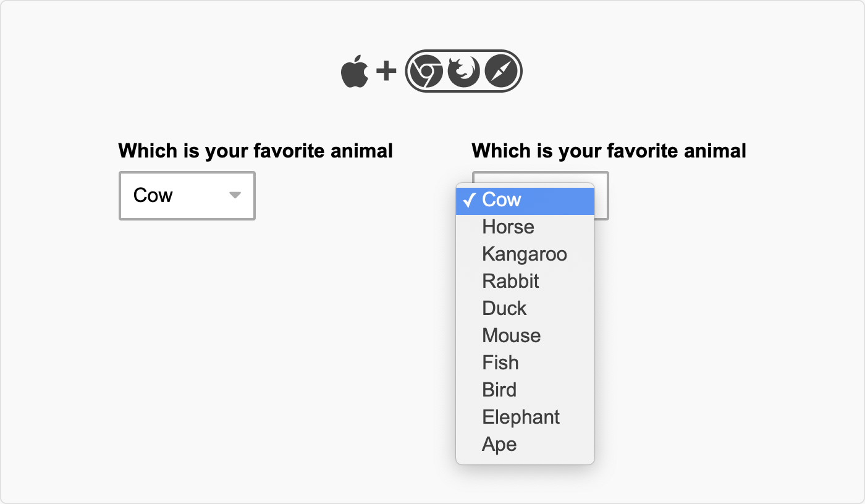Pick Rabbit from the animal list
Image resolution: width=865 pixels, height=504 pixels.
[525, 281]
